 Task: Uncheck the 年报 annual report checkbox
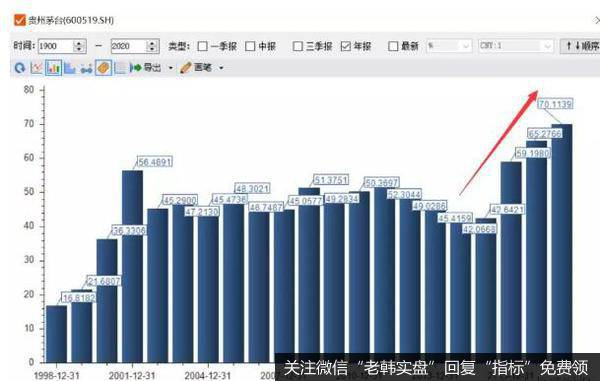tap(346, 46)
